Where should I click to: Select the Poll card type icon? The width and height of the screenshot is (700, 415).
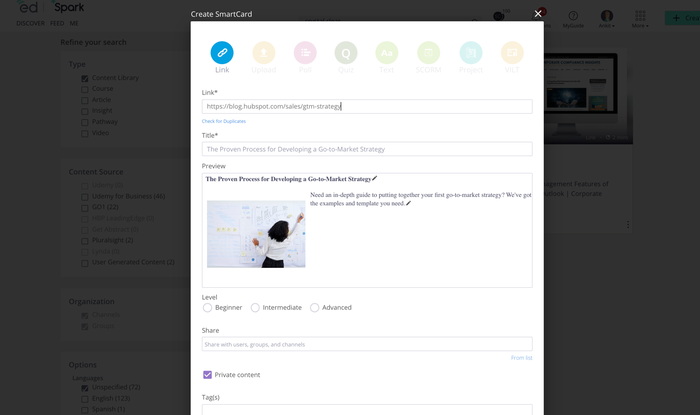pos(305,53)
